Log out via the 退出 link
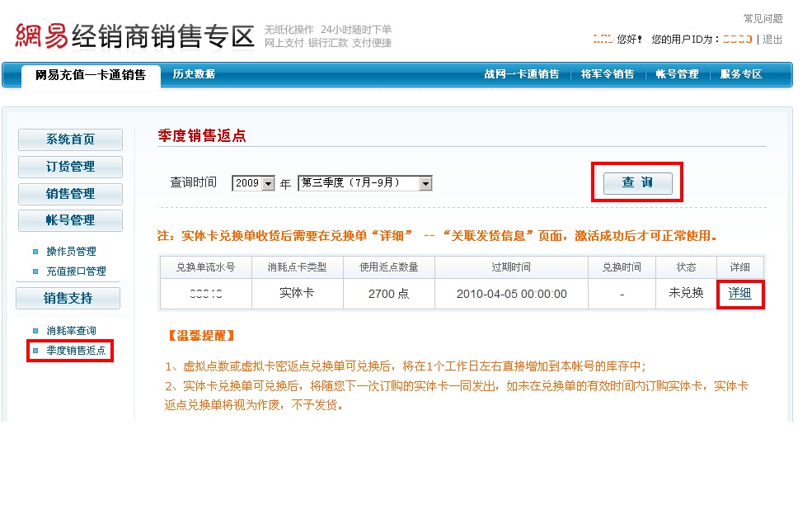The image size is (812, 505). tap(772, 40)
